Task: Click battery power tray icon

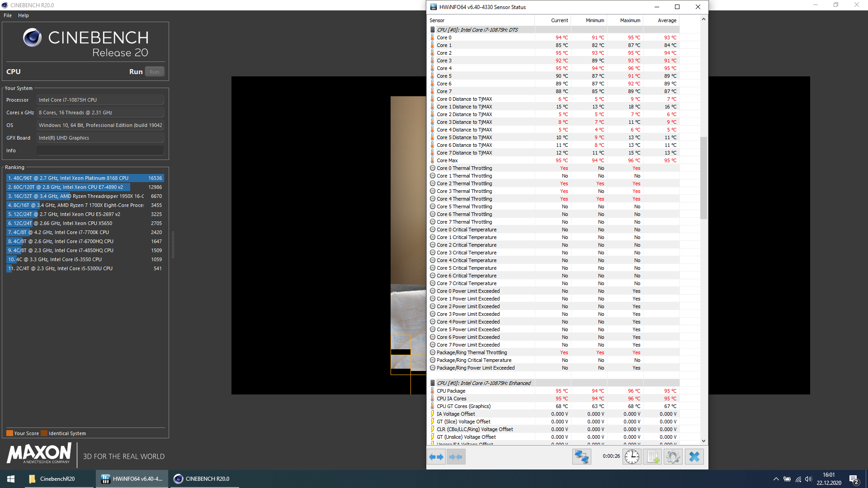Action: [787, 479]
